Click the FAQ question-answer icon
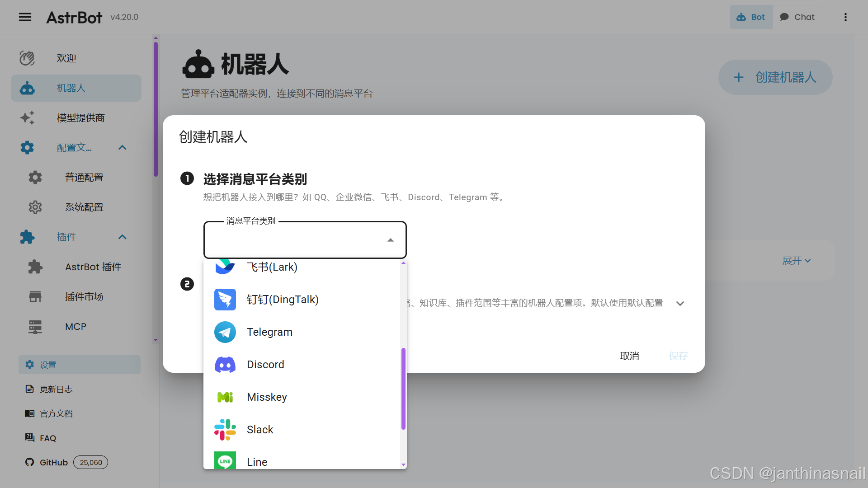Image resolution: width=868 pixels, height=488 pixels. coord(29,437)
